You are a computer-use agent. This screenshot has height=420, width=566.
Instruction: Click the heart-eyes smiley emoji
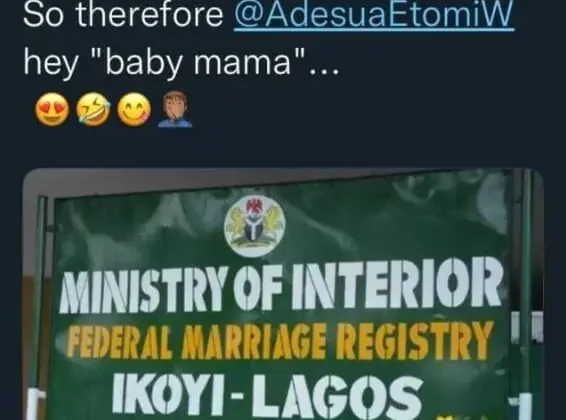point(52,110)
